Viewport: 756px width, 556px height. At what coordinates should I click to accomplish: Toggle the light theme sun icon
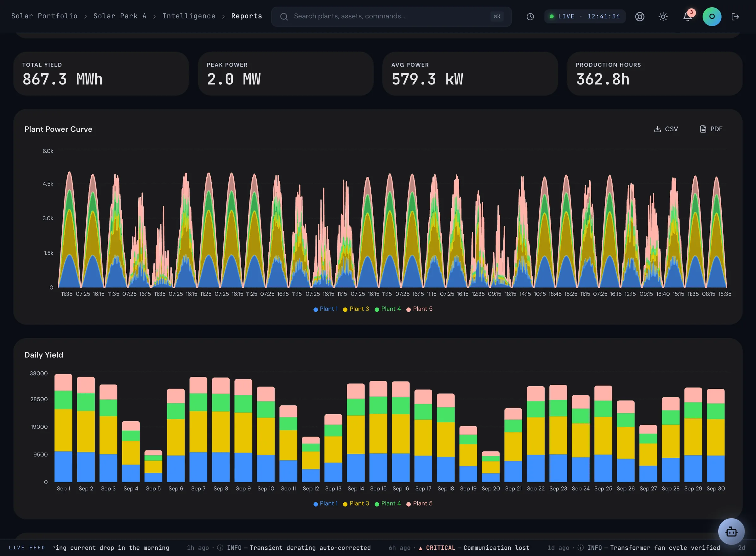pyautogui.click(x=663, y=16)
